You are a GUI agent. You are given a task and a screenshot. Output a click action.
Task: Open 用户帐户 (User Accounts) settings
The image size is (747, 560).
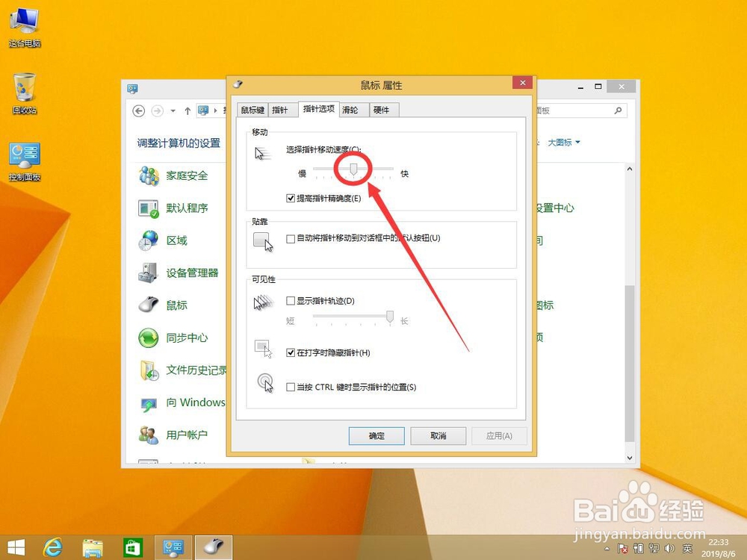186,434
